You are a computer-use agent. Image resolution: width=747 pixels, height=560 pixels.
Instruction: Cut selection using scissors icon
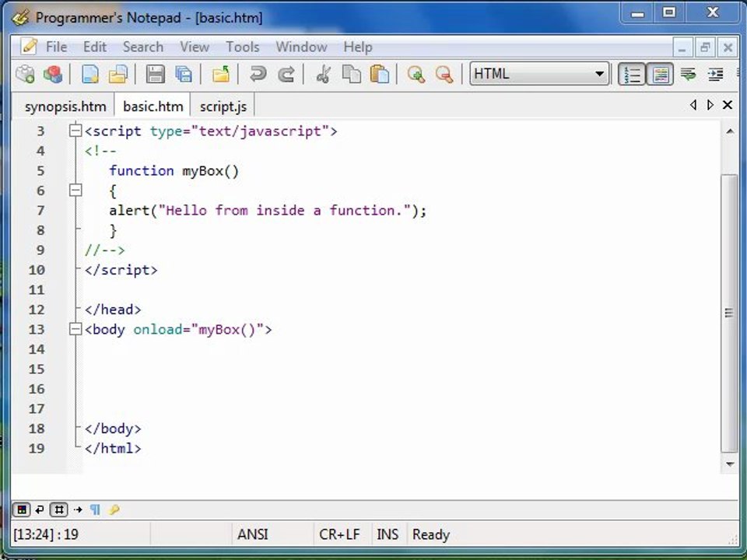[324, 75]
